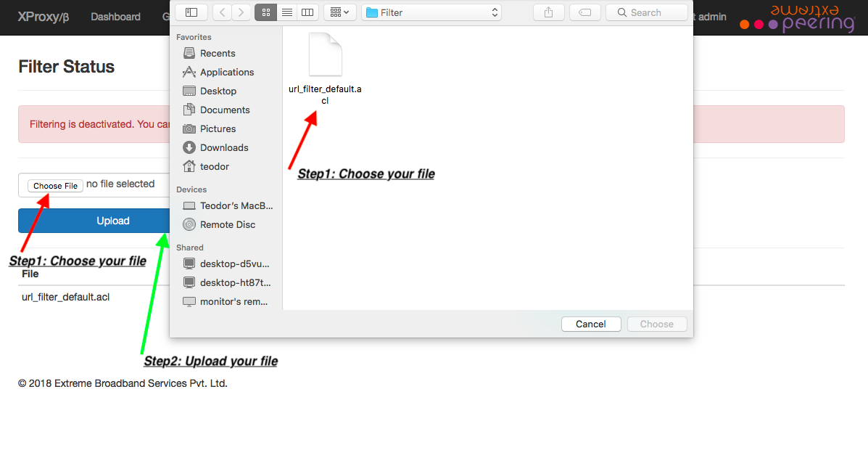The image size is (868, 474).
Task: Open Recents in the Favorites sidebar
Action: 218,53
